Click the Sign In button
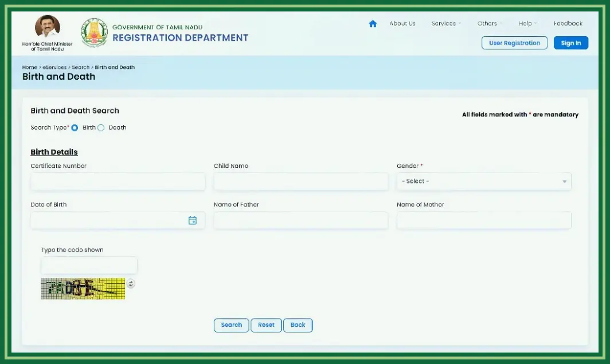 570,43
